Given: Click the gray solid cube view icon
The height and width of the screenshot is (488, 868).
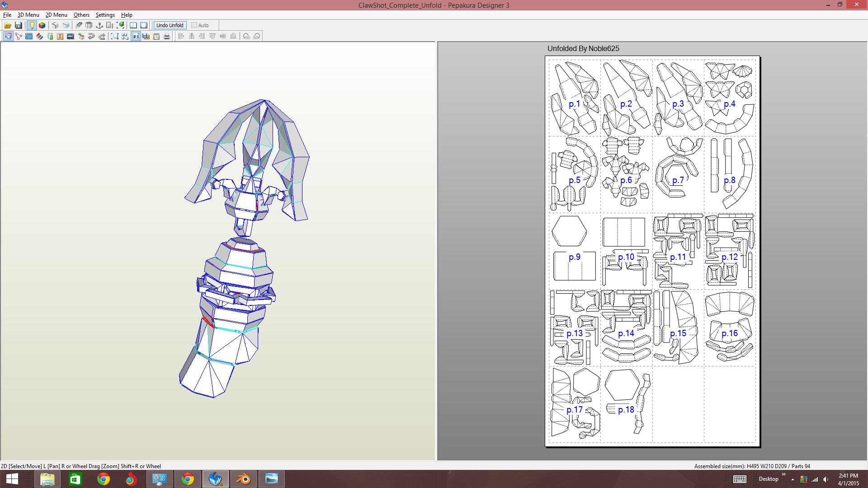Looking at the screenshot, I should click(x=55, y=25).
